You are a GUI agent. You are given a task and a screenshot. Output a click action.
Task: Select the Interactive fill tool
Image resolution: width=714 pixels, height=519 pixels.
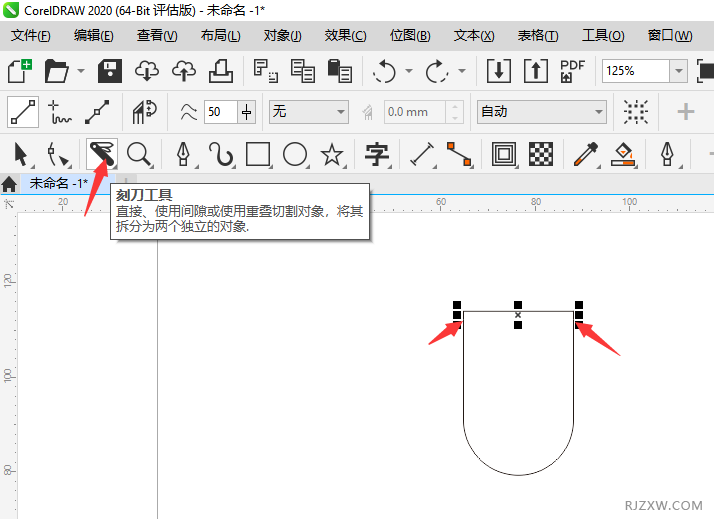click(x=623, y=154)
